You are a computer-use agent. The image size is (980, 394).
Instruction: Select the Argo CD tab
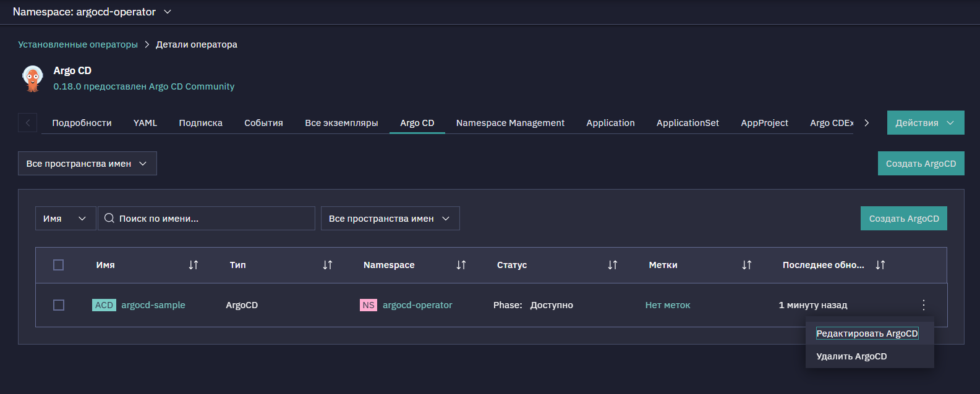click(x=417, y=123)
